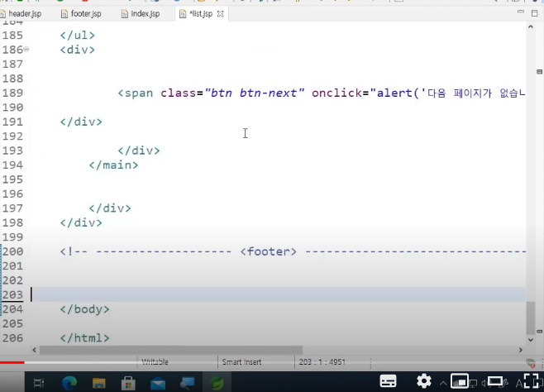Open Microsoft Store from the taskbar
The width and height of the screenshot is (544, 392).
[128, 383]
